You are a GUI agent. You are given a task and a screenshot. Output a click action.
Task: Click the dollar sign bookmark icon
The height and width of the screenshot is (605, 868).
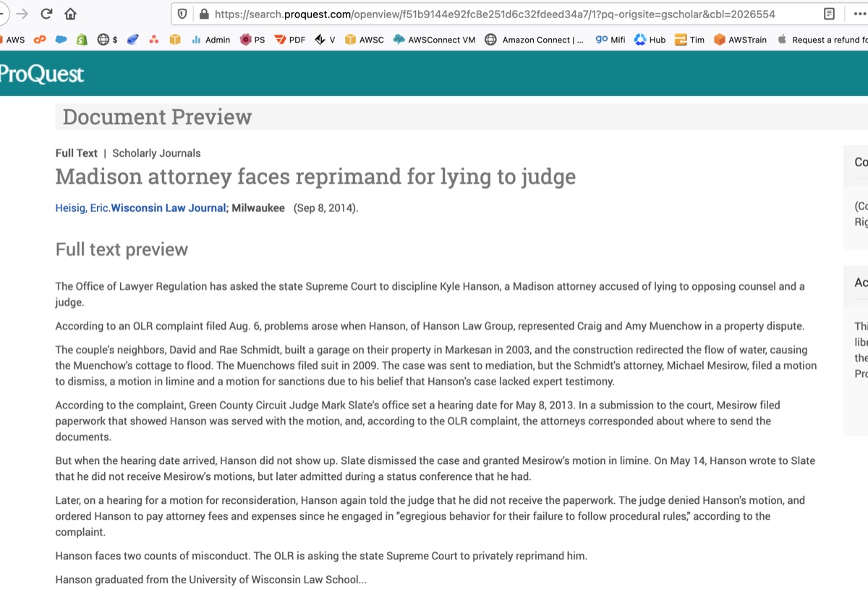point(109,40)
